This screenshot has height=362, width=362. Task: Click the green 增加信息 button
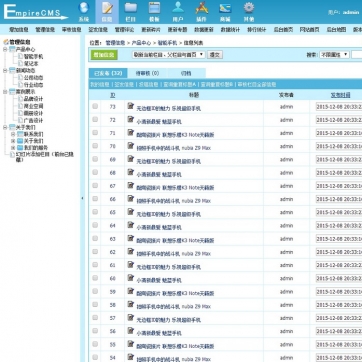click(x=104, y=55)
